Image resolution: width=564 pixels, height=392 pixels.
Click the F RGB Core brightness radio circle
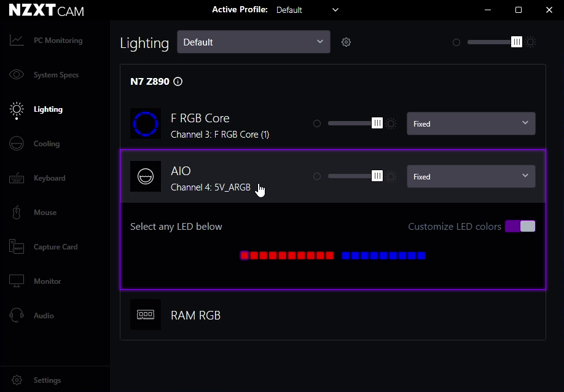[x=317, y=123]
